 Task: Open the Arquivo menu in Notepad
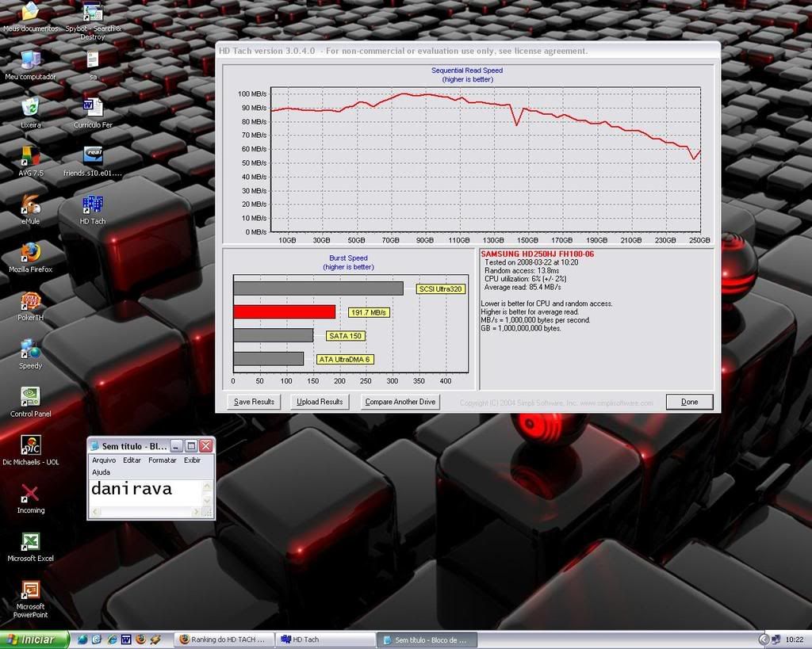coord(104,460)
